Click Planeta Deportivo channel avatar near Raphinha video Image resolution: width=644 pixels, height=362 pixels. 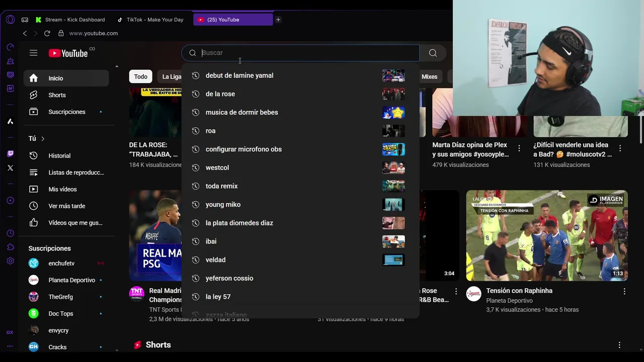point(473,294)
